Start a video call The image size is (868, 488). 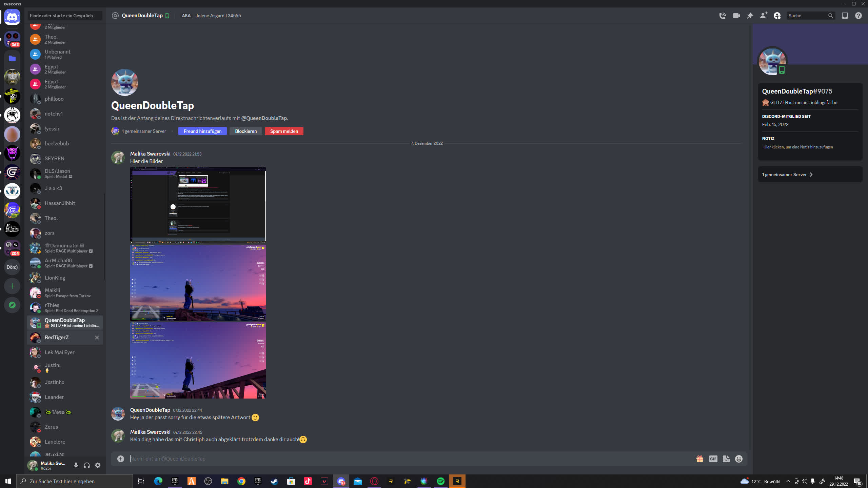tap(736, 16)
